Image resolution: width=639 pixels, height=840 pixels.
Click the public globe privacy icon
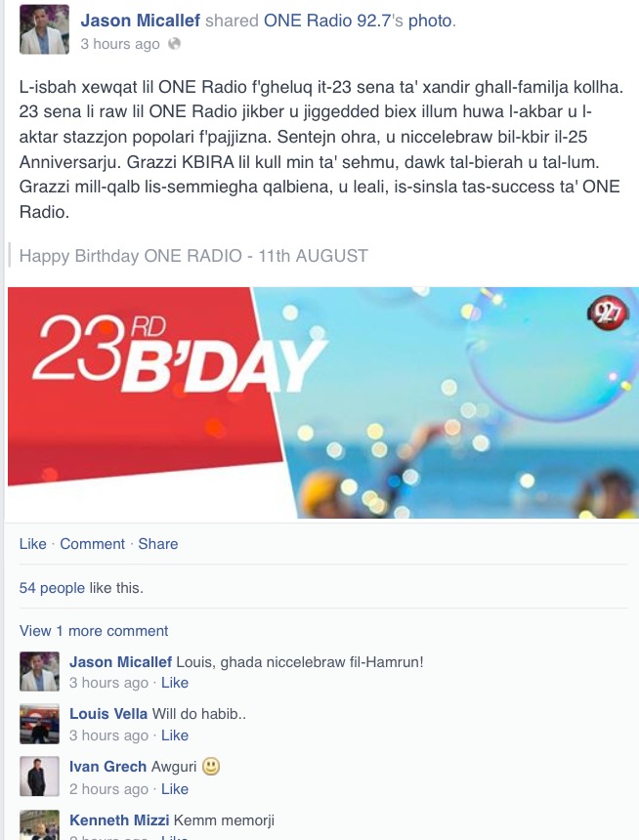point(174,44)
